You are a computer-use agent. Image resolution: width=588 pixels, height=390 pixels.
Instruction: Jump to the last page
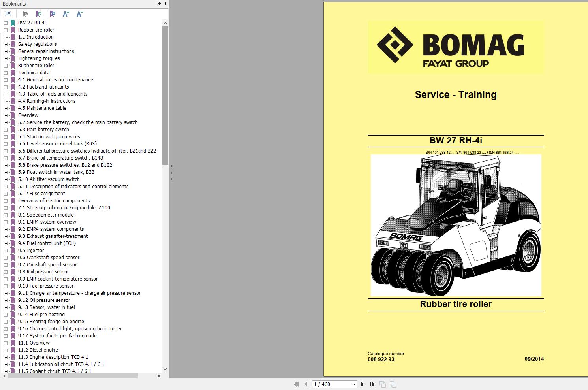coord(372,384)
